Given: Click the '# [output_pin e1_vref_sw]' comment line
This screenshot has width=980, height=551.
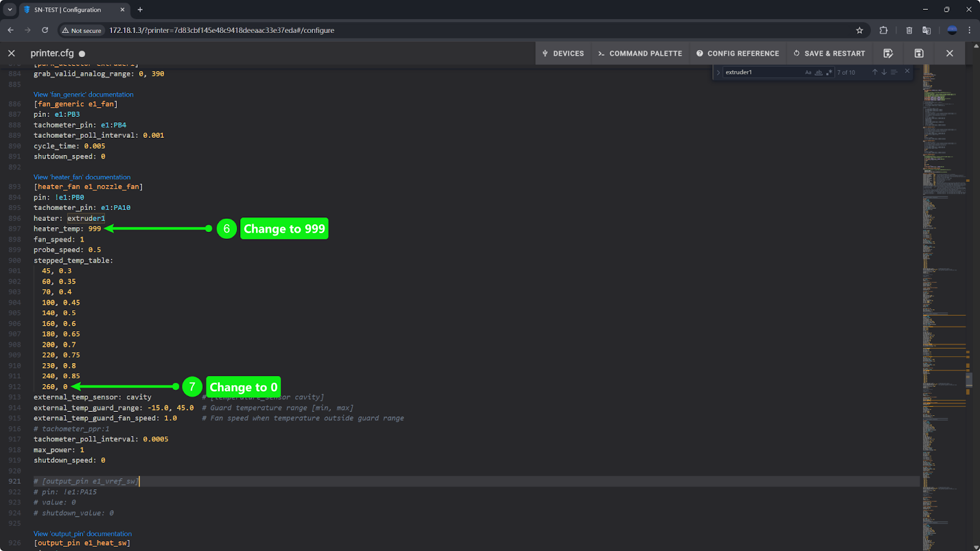Looking at the screenshot, I should [x=86, y=481].
